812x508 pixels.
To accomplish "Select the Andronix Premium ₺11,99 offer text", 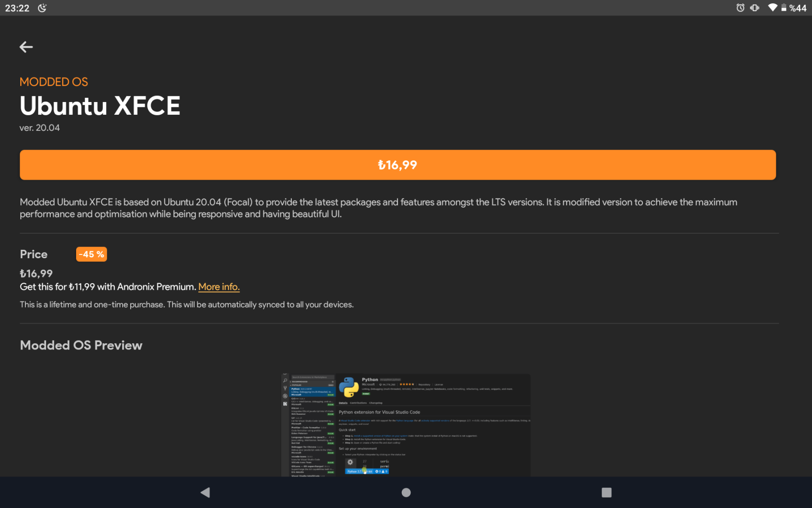I will coord(108,287).
